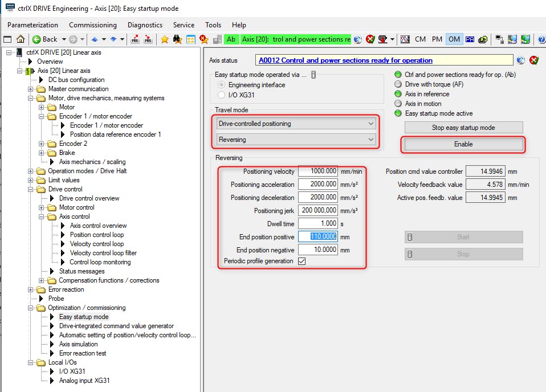This screenshot has height=392, width=546.
Task: Collapse the Drive control tree folder
Action: [x=31, y=189]
